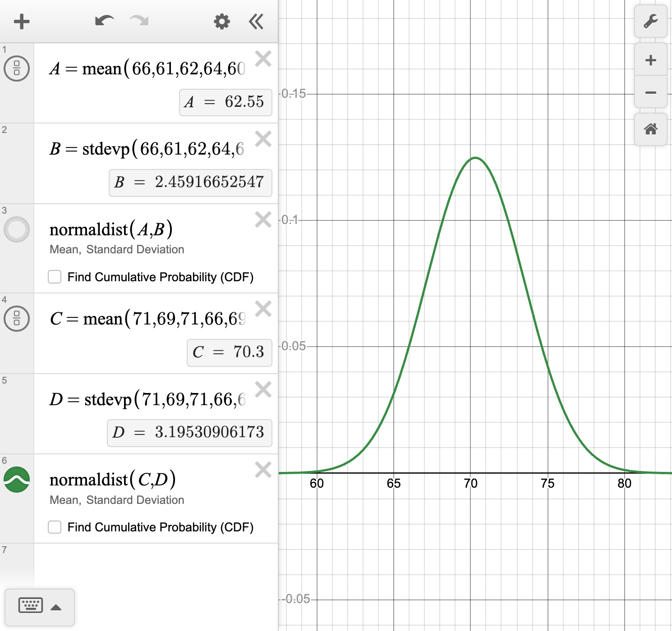Viewport: 672px width, 631px height.
Task: Click the redo arrow icon
Action: (138, 21)
